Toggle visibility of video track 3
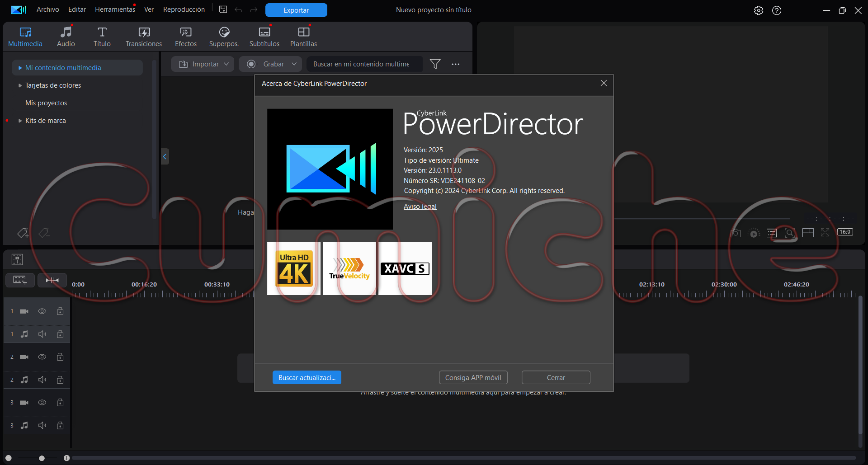This screenshot has width=868, height=465. tap(42, 403)
